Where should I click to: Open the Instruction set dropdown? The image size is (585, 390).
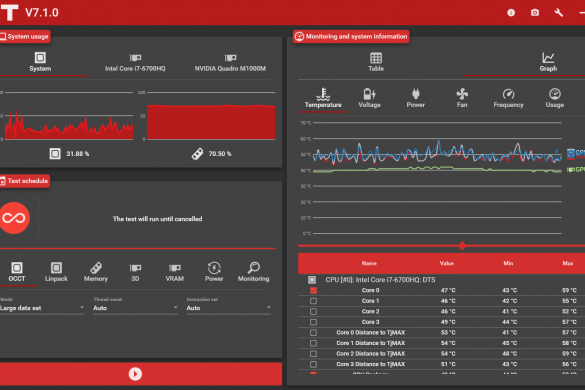click(228, 308)
